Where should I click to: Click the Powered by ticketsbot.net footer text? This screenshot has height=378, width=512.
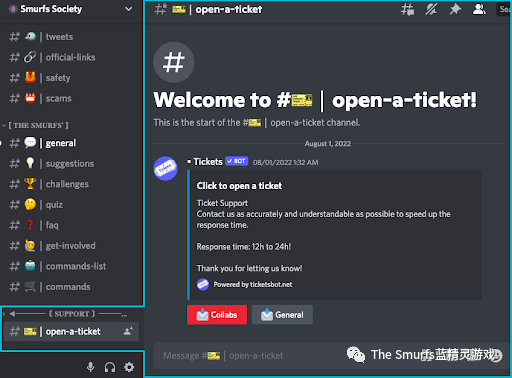[x=253, y=284]
